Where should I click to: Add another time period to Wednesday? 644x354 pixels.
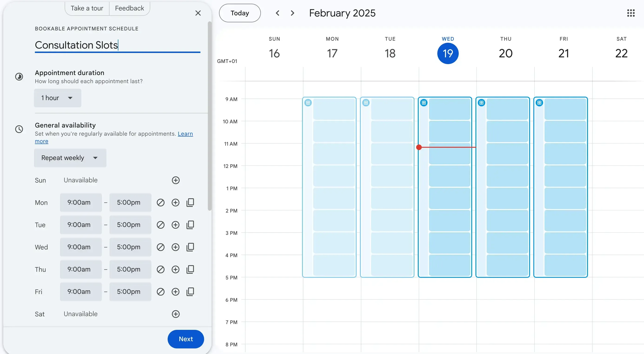click(176, 247)
